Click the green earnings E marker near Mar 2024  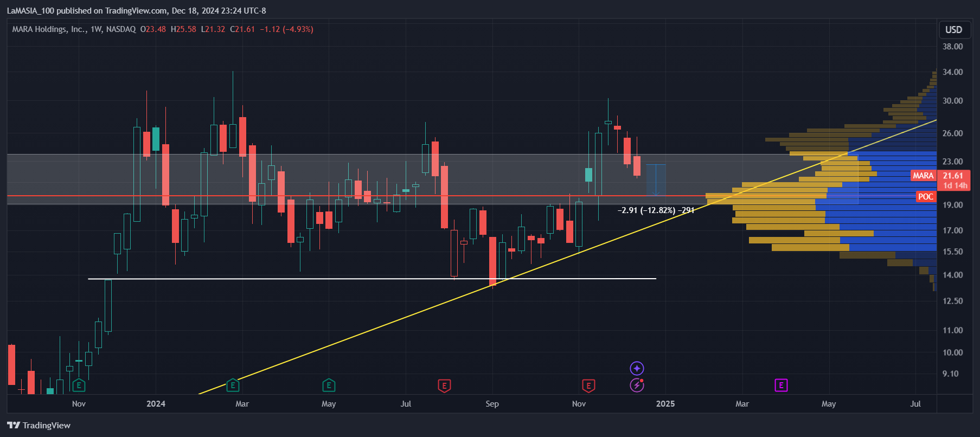pos(233,385)
